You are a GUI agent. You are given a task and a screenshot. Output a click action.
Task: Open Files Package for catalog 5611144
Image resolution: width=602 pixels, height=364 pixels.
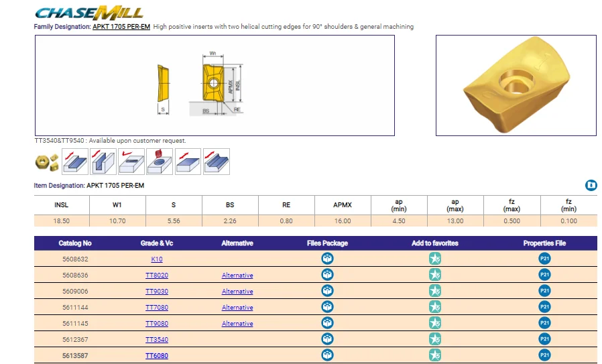pyautogui.click(x=327, y=307)
